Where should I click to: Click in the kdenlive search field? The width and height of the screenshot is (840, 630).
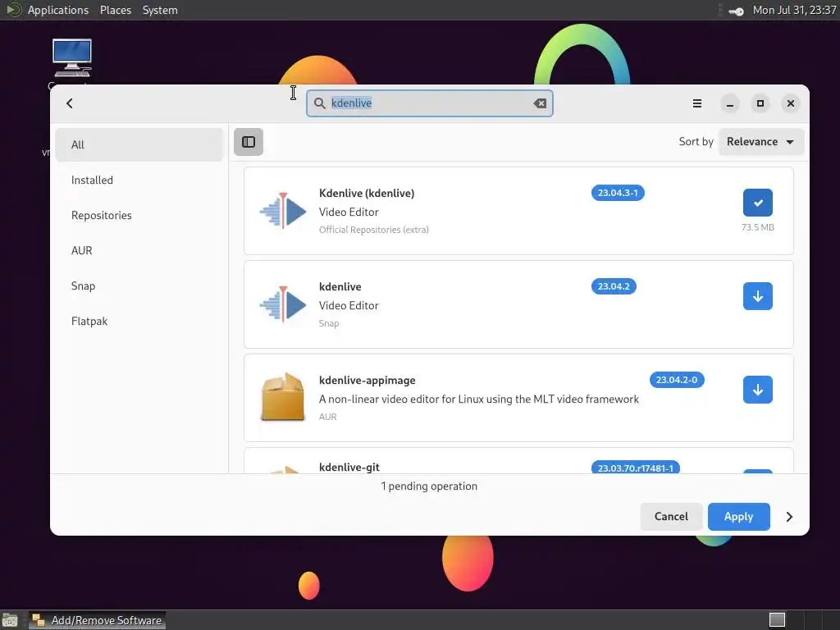coord(430,103)
